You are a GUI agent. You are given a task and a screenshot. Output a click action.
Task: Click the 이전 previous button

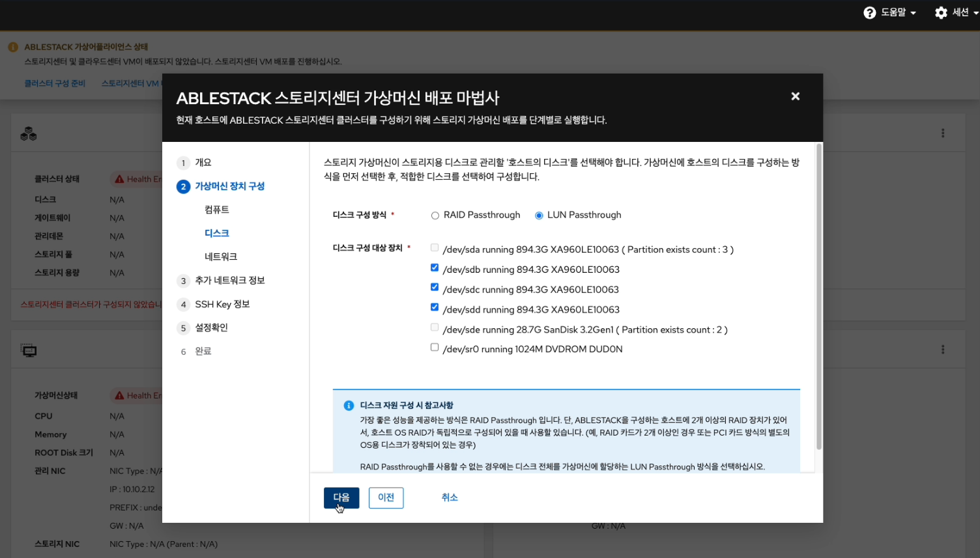point(386,497)
